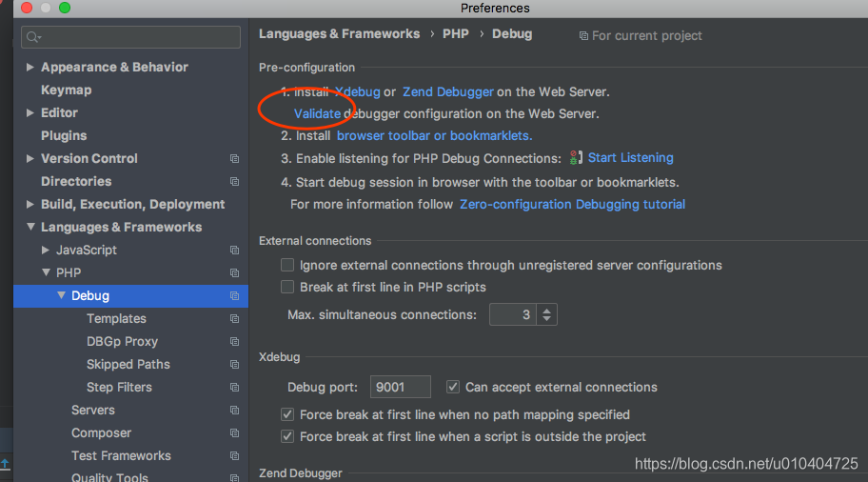
Task: Expand the Version Control section arrow
Action: (x=30, y=158)
